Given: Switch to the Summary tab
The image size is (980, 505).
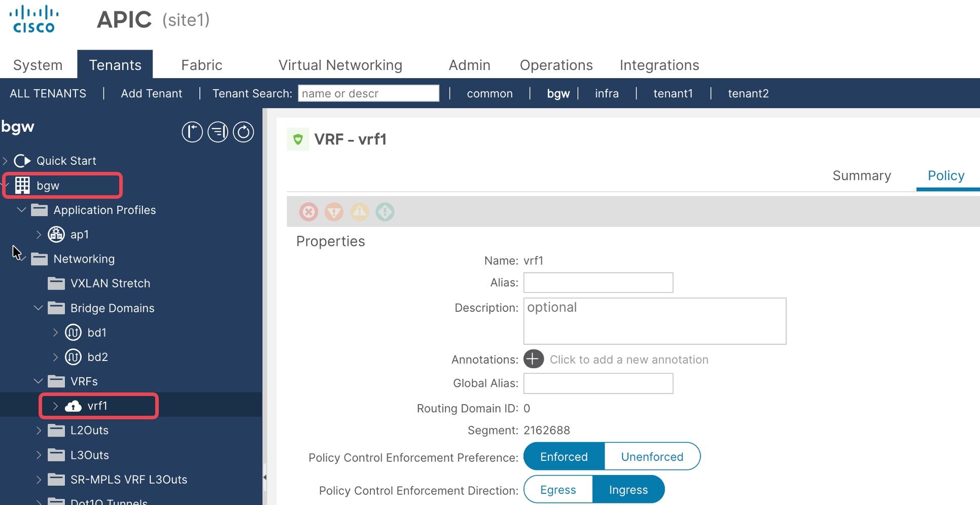Looking at the screenshot, I should click(x=861, y=175).
